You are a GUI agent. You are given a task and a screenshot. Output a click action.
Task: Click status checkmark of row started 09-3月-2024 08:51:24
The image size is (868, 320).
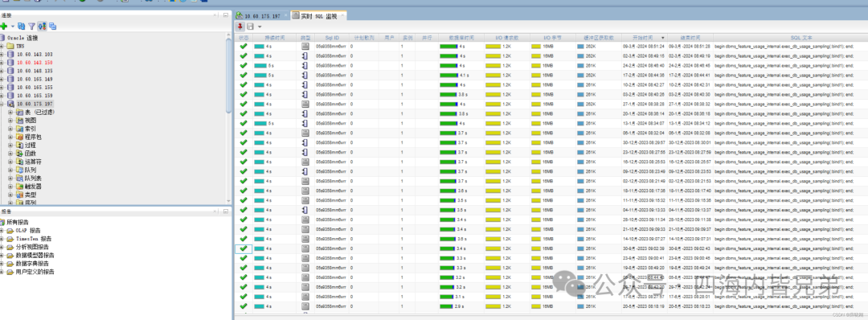[x=243, y=47]
